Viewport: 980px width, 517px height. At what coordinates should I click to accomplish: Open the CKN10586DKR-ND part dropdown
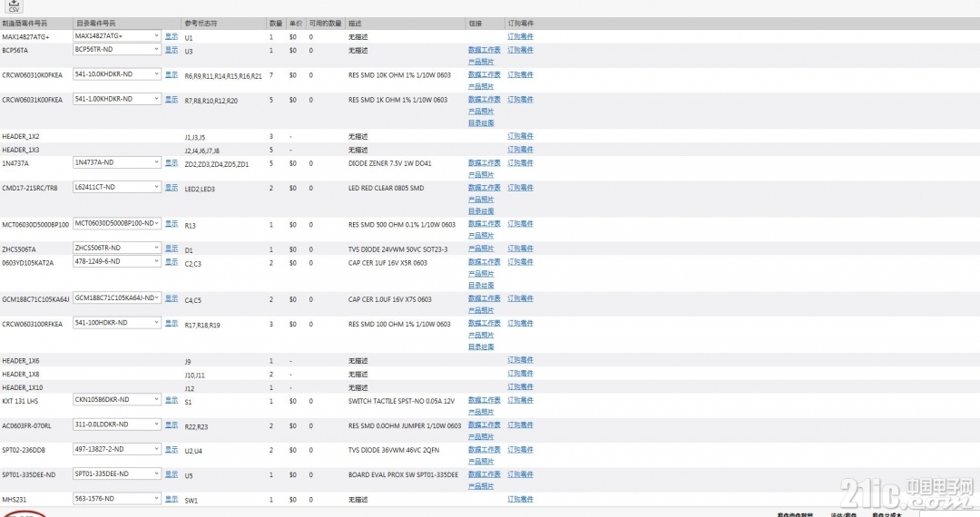coord(117,400)
